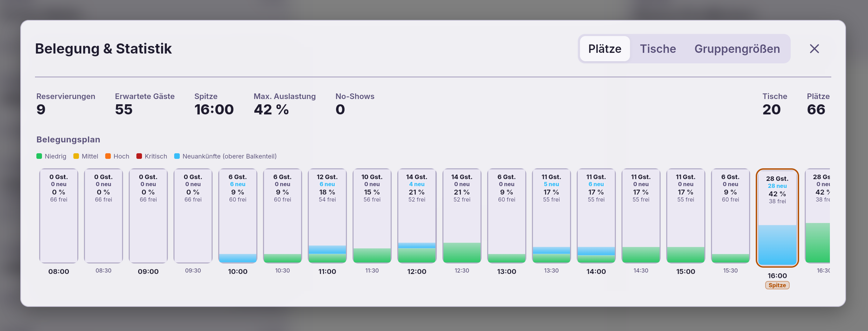Select the 08:30 time slot bar
Viewport: 868px width, 331px height.
coord(104,216)
